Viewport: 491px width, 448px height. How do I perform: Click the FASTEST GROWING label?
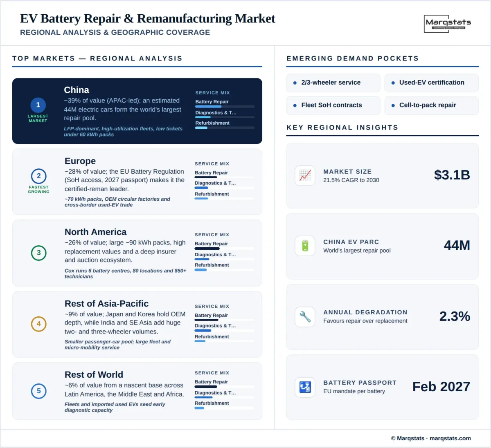tap(39, 190)
